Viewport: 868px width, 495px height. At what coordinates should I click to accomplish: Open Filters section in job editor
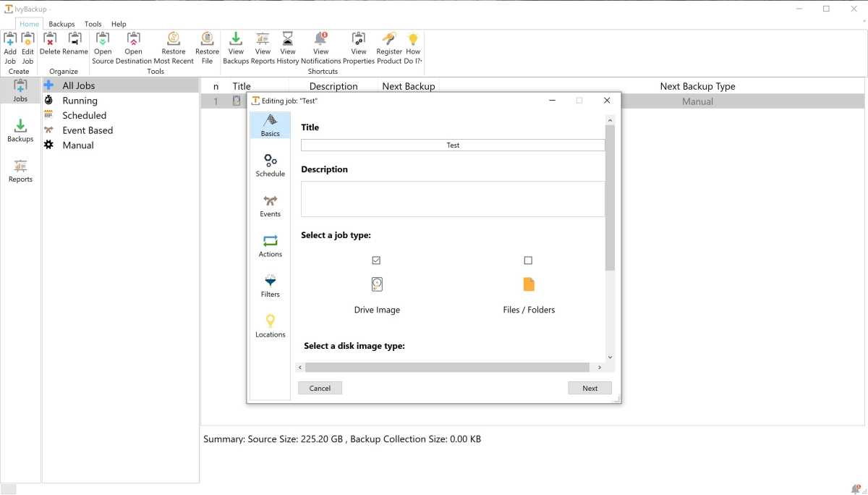271,287
